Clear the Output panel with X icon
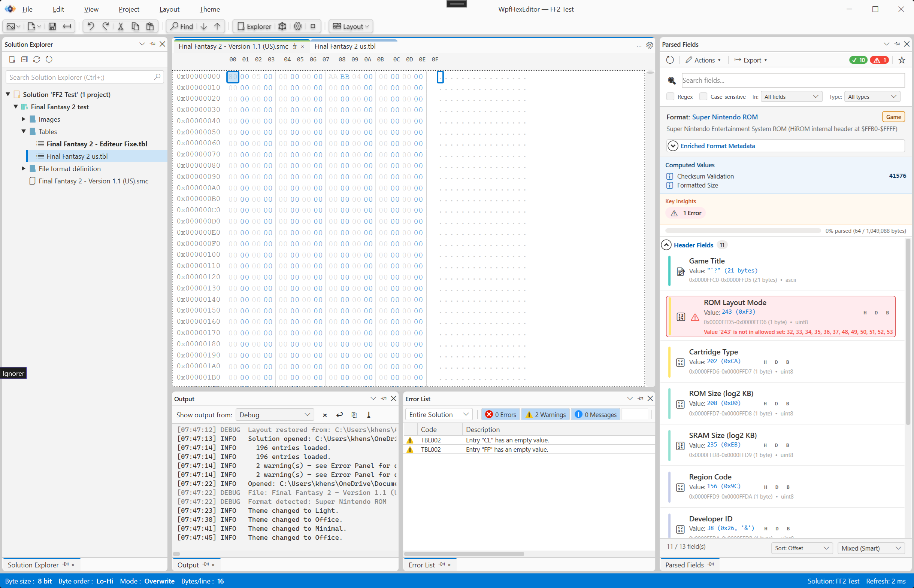 (x=325, y=415)
